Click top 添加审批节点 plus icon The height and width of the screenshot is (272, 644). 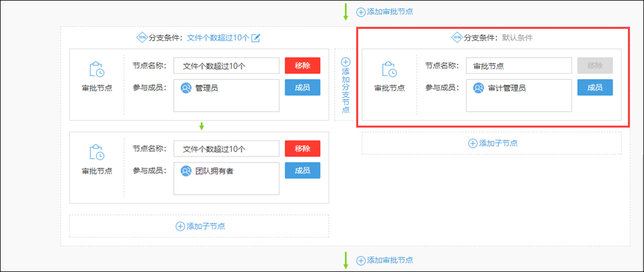click(x=361, y=12)
